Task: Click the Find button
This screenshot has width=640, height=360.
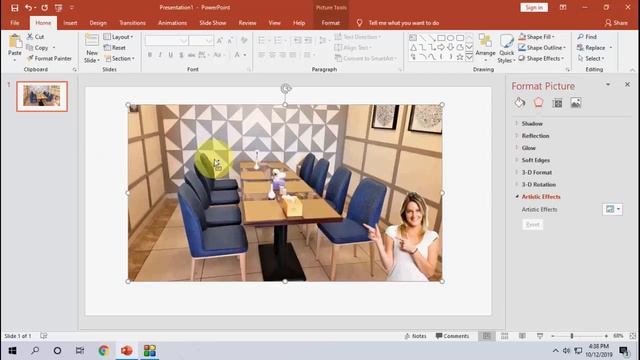Action: 587,37
